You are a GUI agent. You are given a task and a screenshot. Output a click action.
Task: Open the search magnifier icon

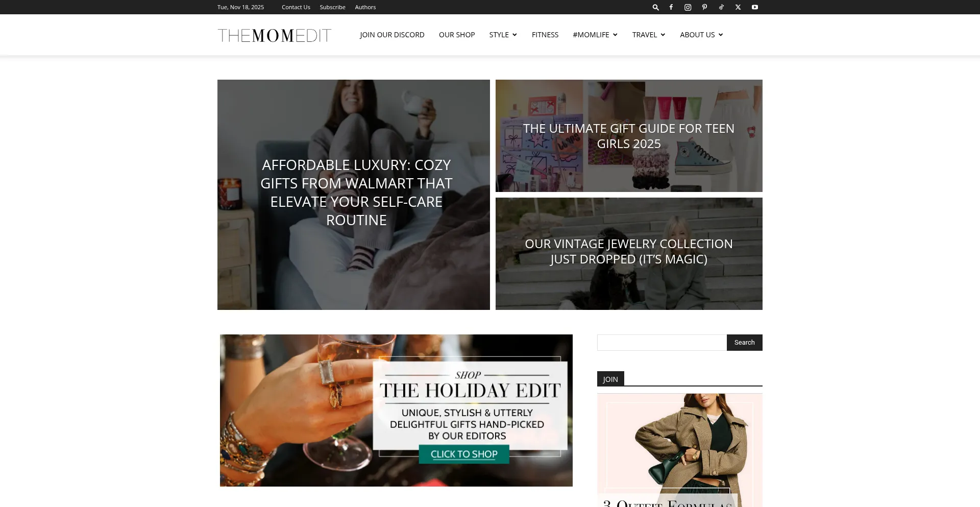tap(655, 7)
